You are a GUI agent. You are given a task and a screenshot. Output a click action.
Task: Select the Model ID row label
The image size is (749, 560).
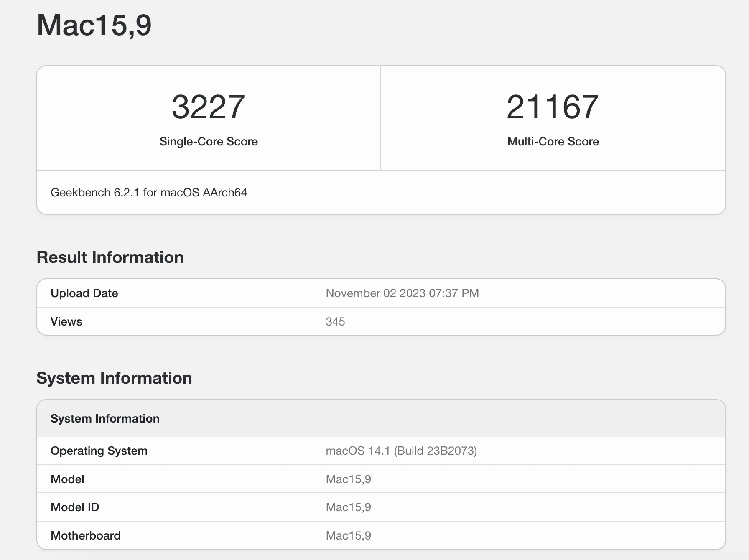coord(75,507)
